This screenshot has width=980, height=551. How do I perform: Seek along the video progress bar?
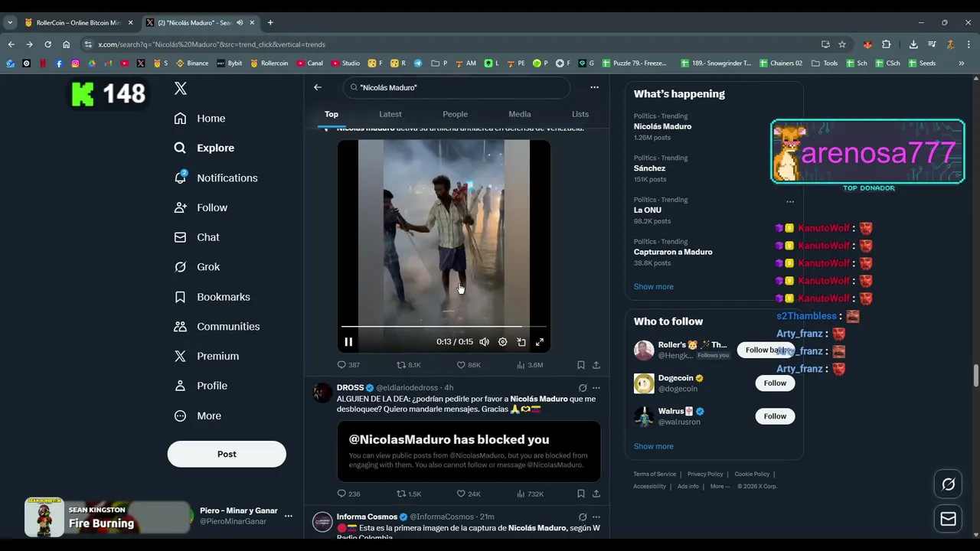[443, 327]
